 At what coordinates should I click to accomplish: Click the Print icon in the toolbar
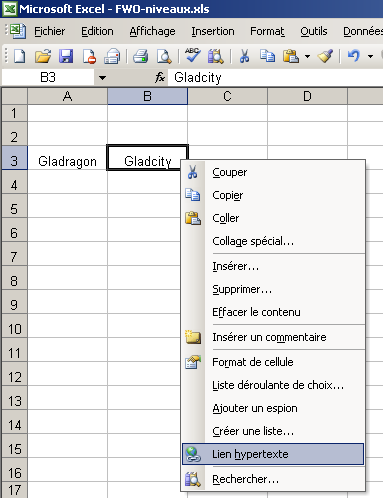pos(140,56)
